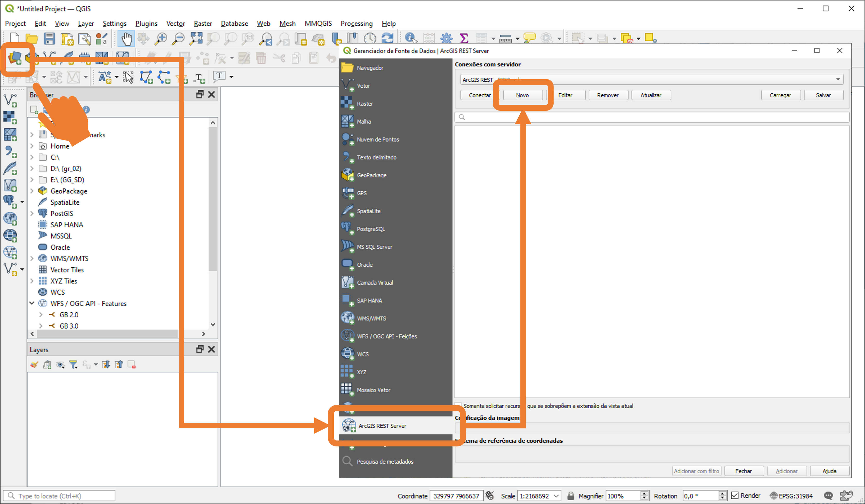Viewport: 865px width, 504px height.
Task: Add a group in the Layers panel
Action: tap(47, 365)
